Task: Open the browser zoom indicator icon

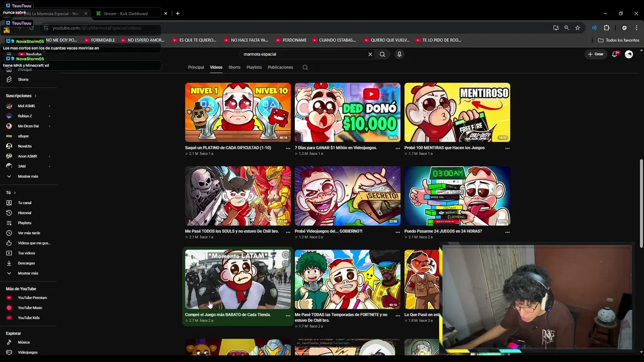Action: (x=567, y=28)
